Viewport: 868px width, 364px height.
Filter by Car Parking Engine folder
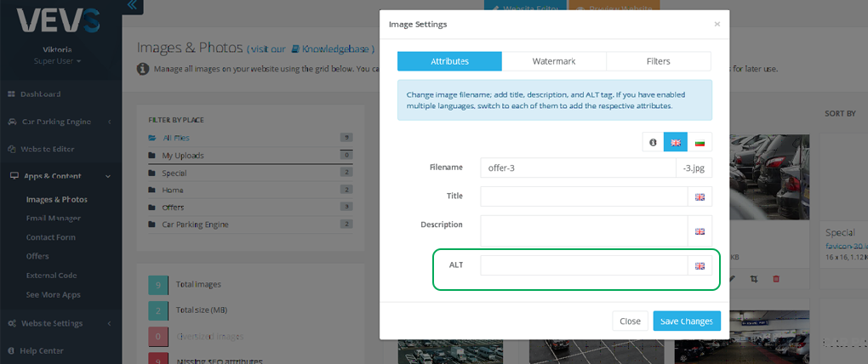tap(250, 225)
